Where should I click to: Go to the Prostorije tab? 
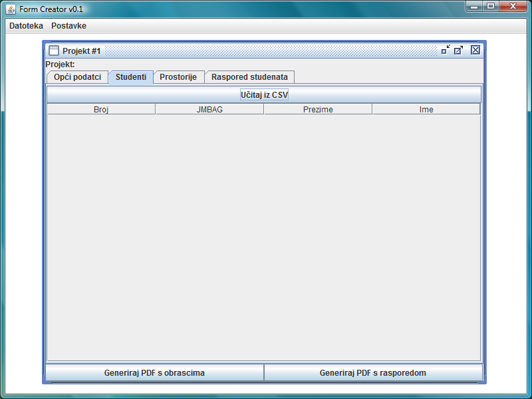(x=178, y=77)
